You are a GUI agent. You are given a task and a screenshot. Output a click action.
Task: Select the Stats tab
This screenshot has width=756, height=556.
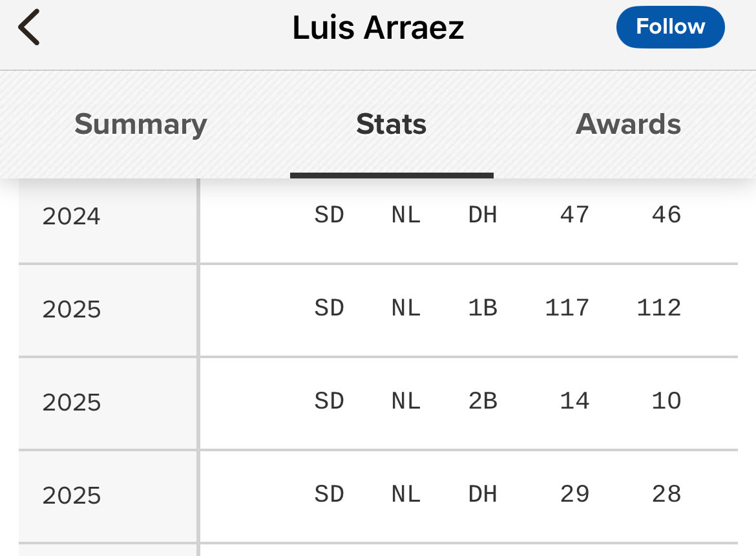click(x=391, y=124)
